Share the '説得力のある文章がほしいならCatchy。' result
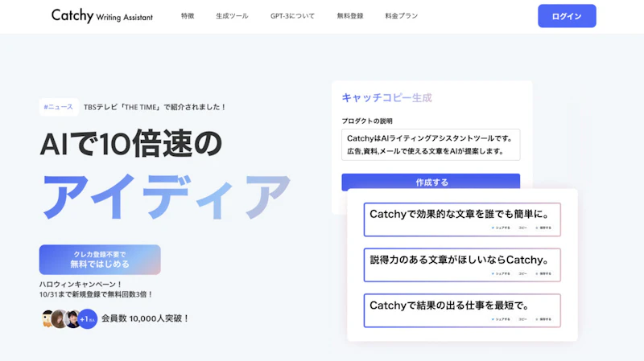The height and width of the screenshot is (361, 644). click(x=501, y=273)
